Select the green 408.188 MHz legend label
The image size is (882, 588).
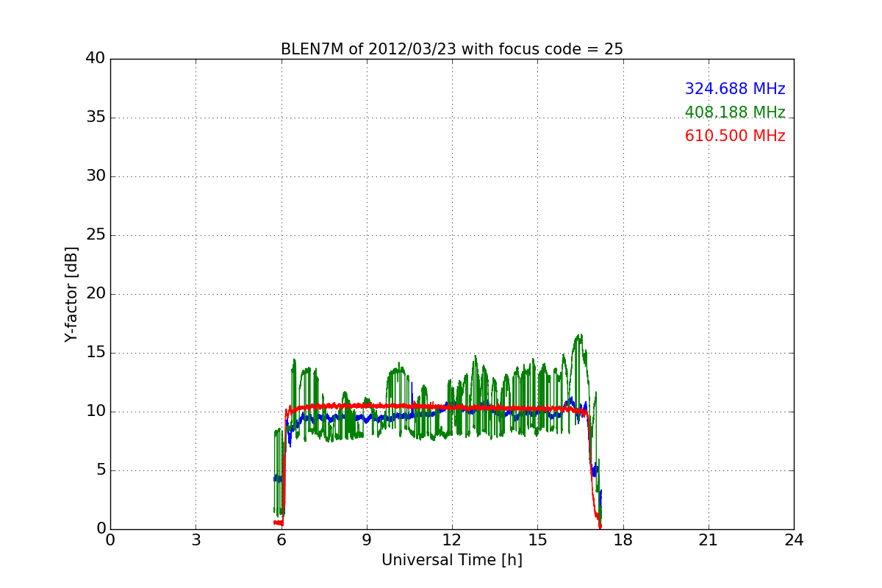click(735, 112)
